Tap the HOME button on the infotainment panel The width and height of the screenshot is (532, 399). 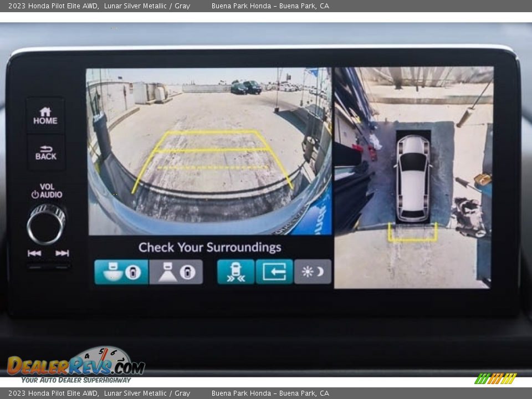tap(45, 116)
